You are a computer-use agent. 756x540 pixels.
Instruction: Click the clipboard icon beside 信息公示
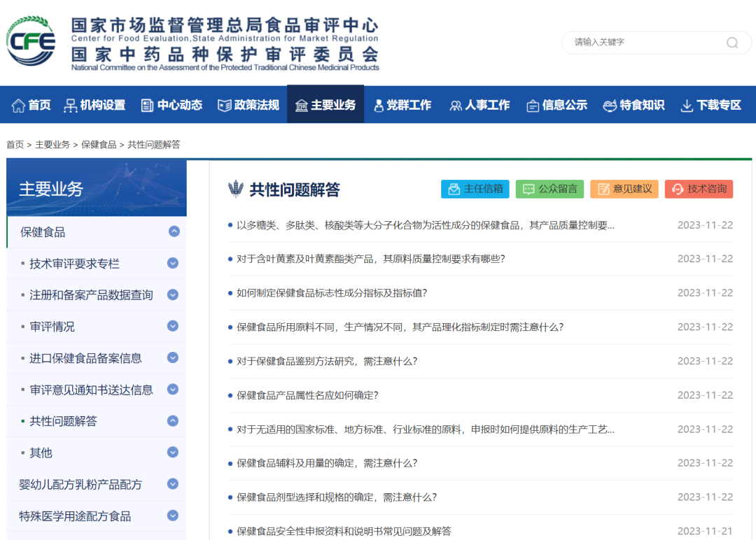coord(533,106)
